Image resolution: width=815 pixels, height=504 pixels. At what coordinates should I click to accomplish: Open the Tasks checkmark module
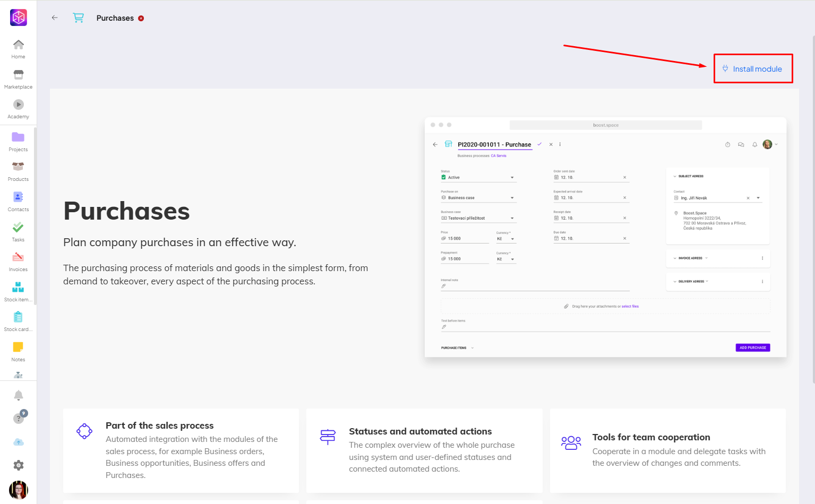[x=18, y=231]
